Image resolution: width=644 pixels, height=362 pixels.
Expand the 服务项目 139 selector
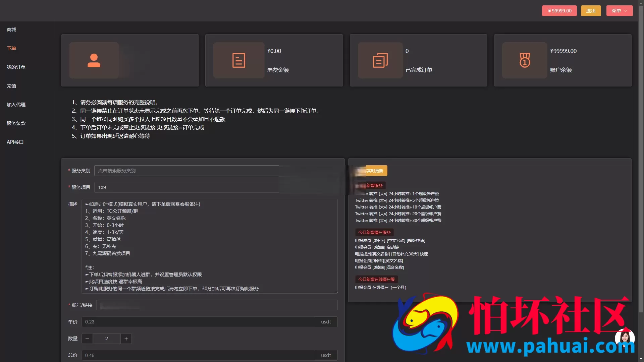point(188,187)
